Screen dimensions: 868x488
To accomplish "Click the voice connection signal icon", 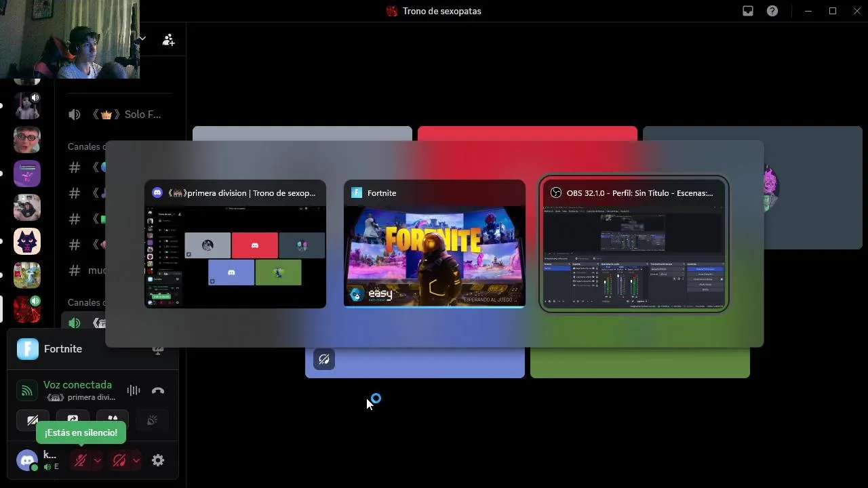I will 26,390.
